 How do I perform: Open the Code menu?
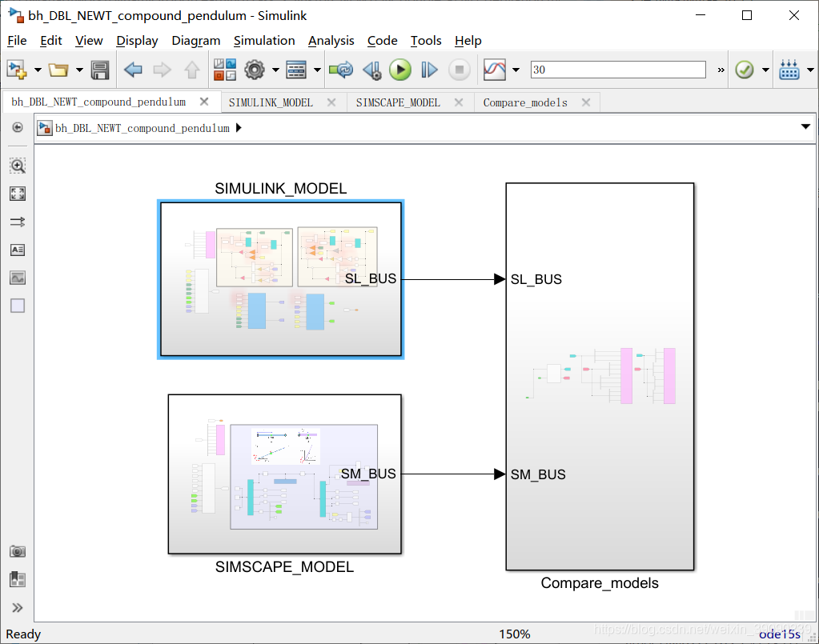(383, 41)
